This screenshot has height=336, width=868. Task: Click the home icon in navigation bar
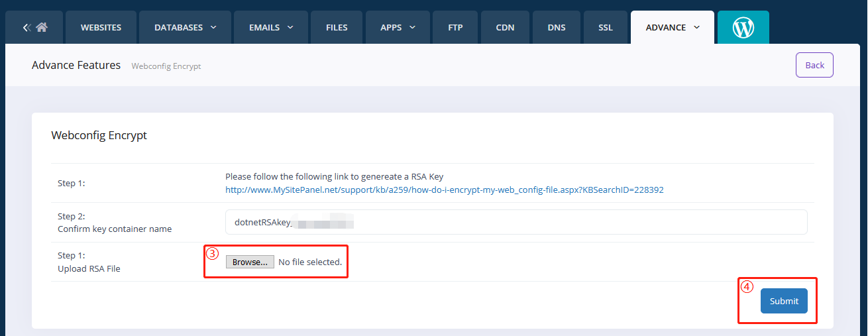click(x=42, y=27)
